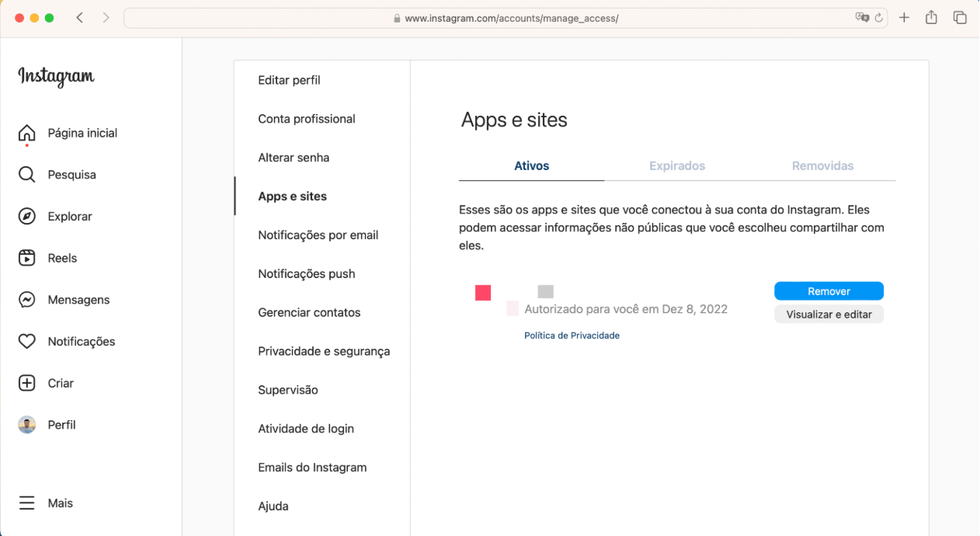The height and width of the screenshot is (536, 980).
Task: Click the Safari address bar
Action: 506,18
